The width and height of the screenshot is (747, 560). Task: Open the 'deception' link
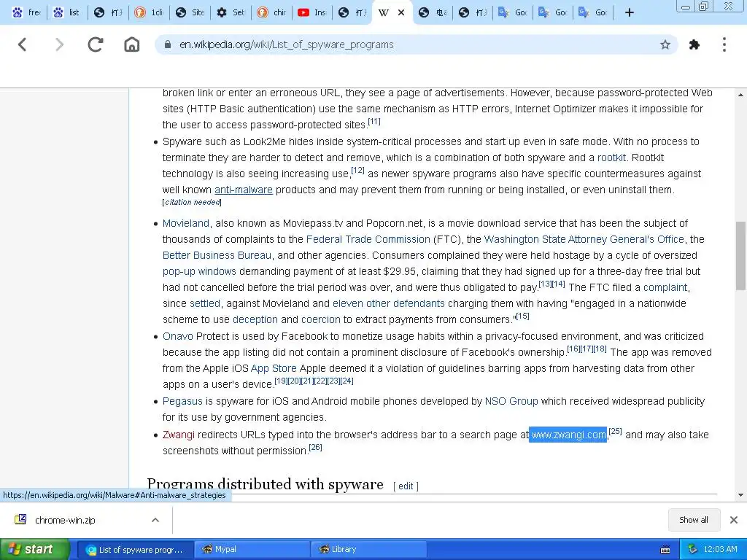click(x=255, y=319)
